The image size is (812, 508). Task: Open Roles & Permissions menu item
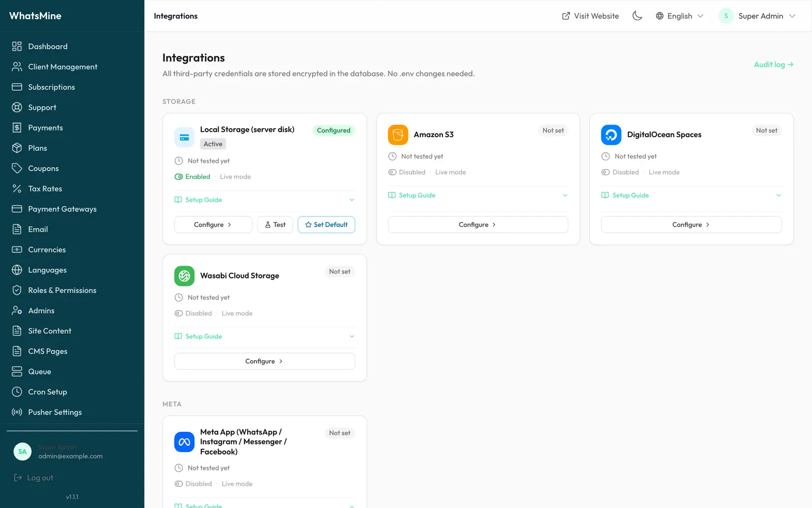72,290
